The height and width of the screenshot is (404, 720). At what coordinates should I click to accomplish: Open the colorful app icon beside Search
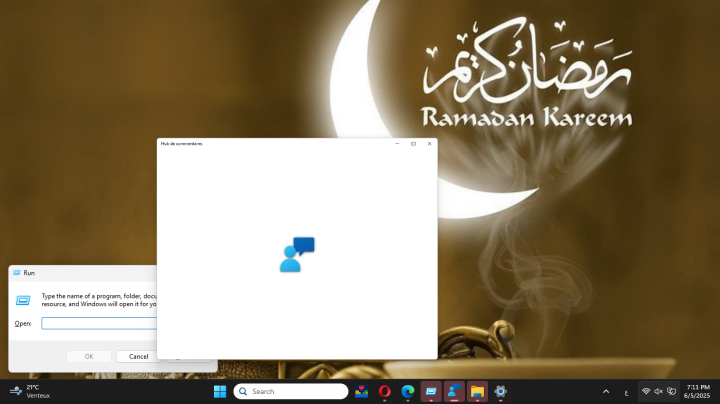click(x=361, y=391)
